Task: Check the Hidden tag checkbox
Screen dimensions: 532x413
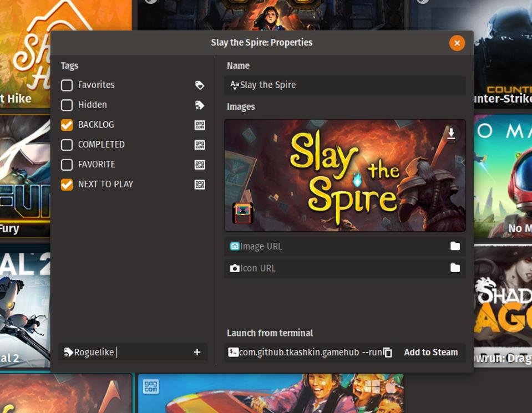Action: (x=67, y=105)
